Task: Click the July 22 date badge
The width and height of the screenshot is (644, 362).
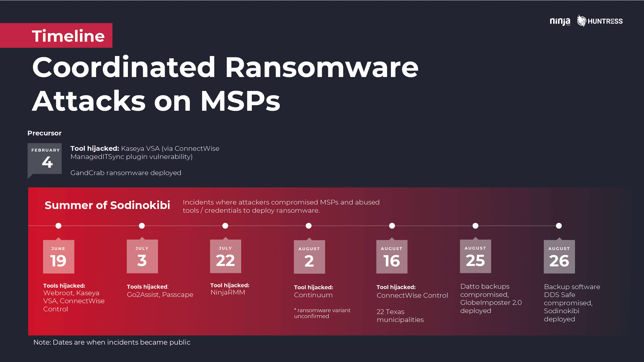Action: (225, 256)
